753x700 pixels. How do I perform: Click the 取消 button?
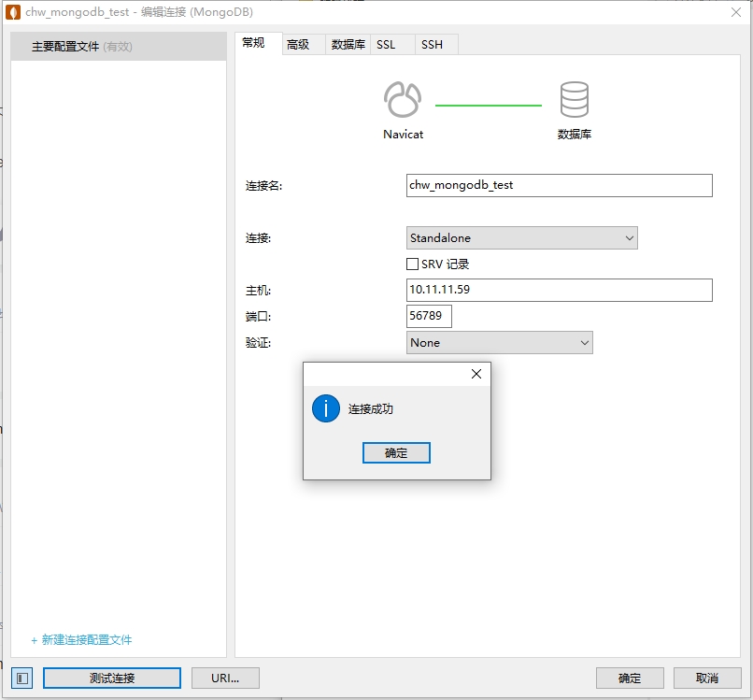[x=707, y=678]
